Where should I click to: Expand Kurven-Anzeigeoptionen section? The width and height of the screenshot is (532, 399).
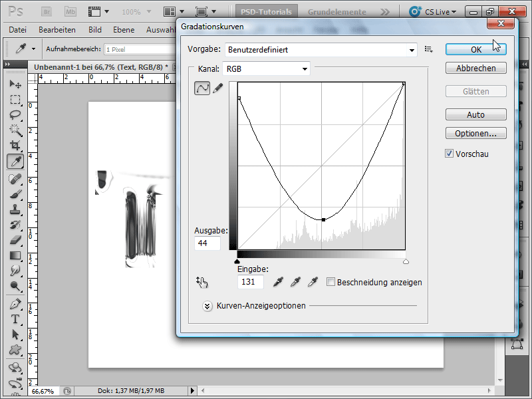[207, 306]
